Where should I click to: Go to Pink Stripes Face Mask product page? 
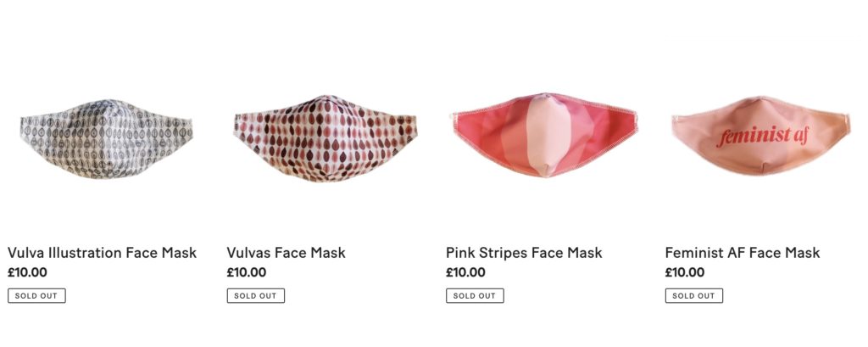pos(524,253)
